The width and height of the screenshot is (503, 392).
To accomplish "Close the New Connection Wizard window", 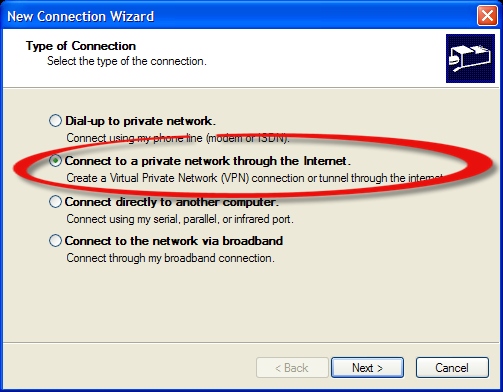I will pos(487,16).
